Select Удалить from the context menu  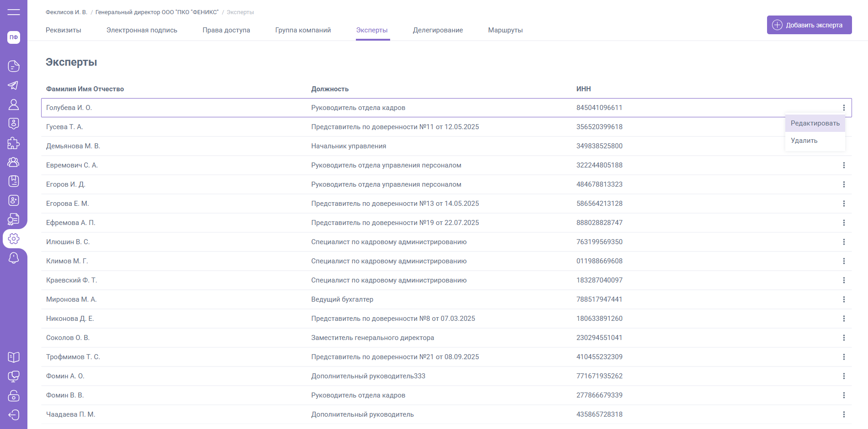[x=804, y=141]
